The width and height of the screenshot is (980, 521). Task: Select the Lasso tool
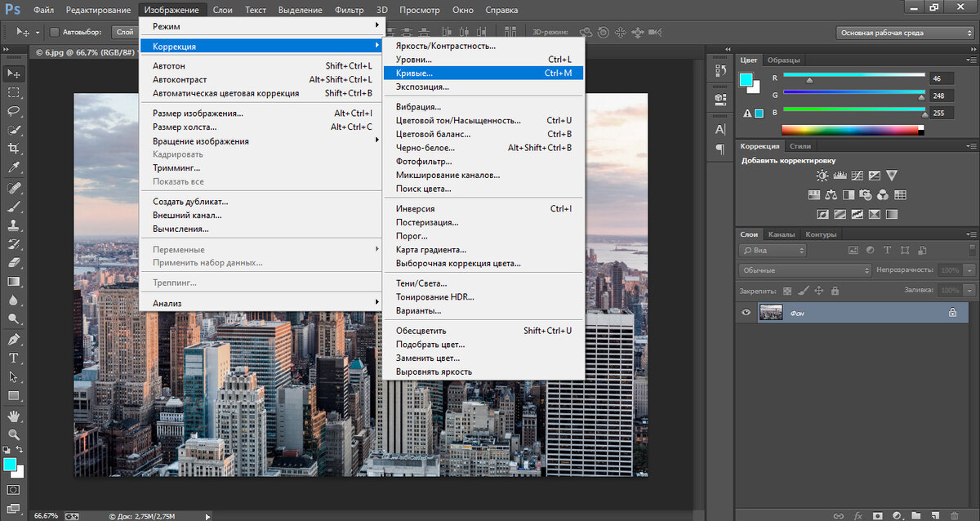click(14, 111)
